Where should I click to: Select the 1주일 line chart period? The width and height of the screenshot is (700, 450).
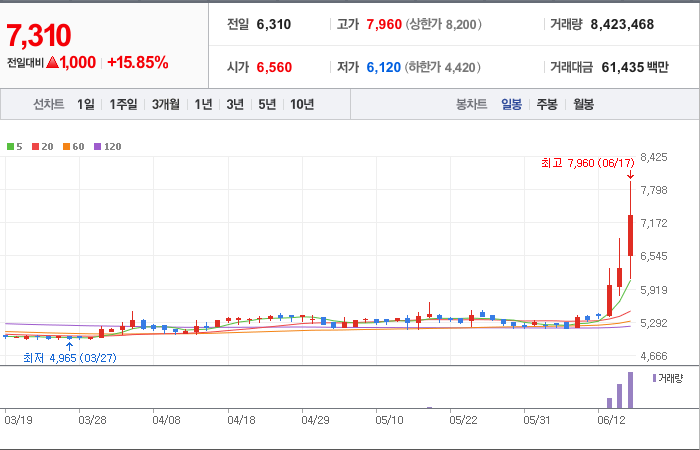click(123, 104)
